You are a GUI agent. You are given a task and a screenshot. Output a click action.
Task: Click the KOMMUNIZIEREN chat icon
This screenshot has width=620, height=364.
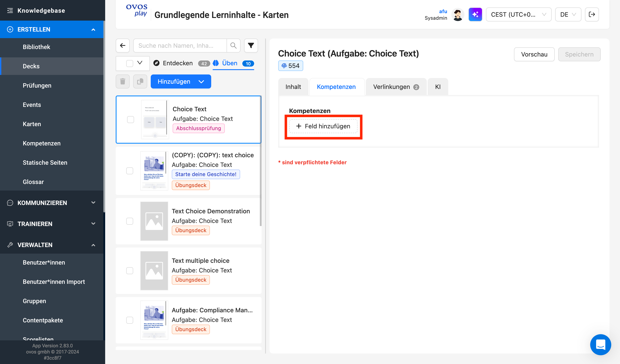coord(10,203)
